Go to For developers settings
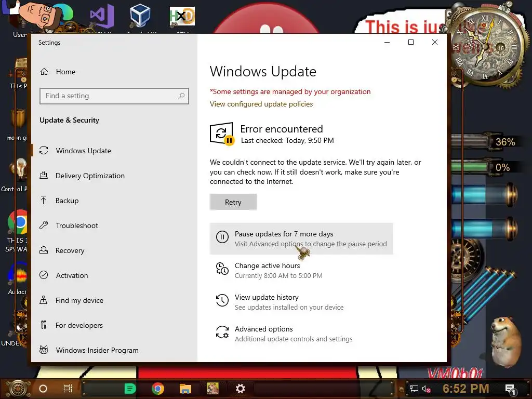532x399 pixels. (79, 325)
